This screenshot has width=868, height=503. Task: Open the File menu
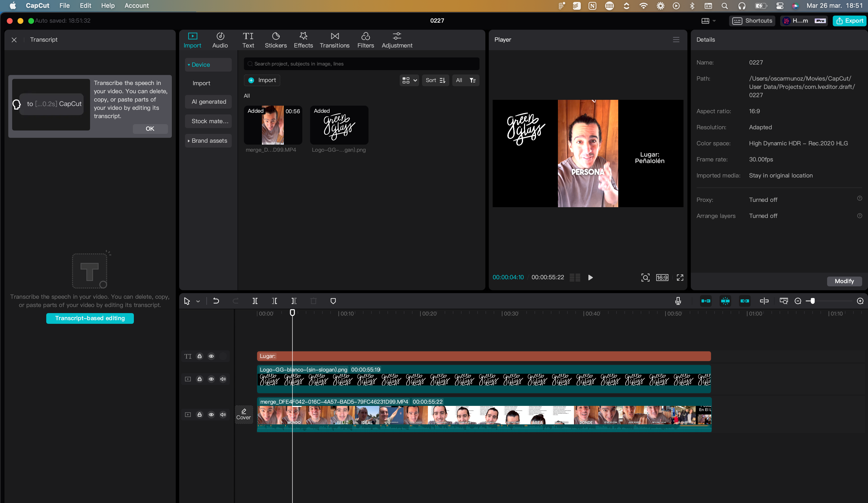(x=65, y=6)
